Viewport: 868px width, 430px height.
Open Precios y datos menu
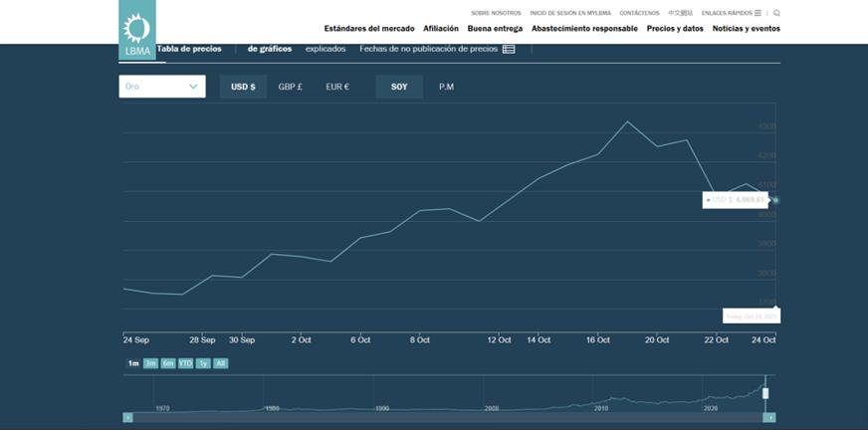[x=675, y=29]
